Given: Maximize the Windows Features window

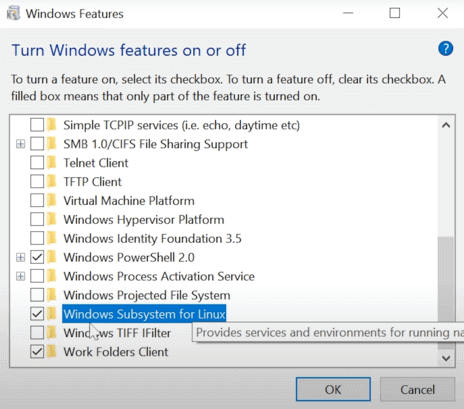Looking at the screenshot, I should (395, 13).
